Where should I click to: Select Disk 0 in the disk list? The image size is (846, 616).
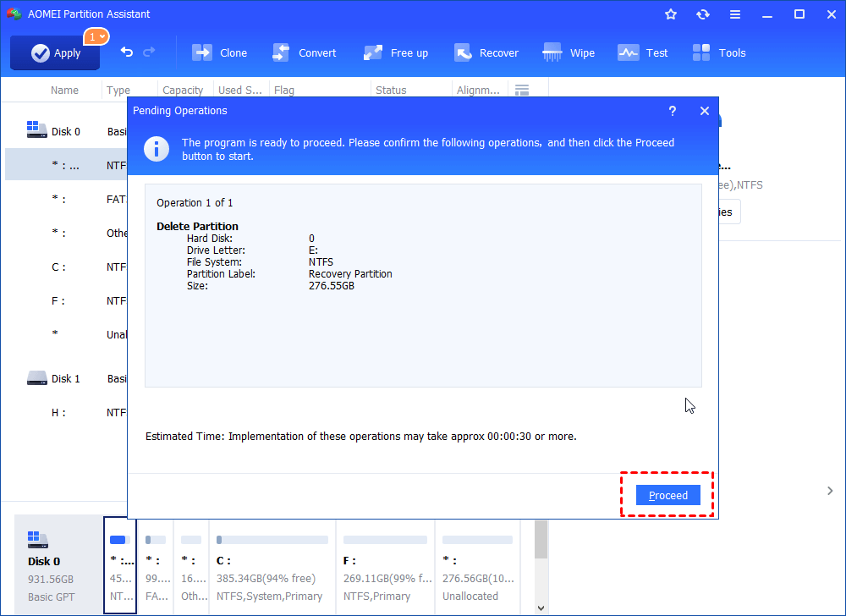[66, 131]
